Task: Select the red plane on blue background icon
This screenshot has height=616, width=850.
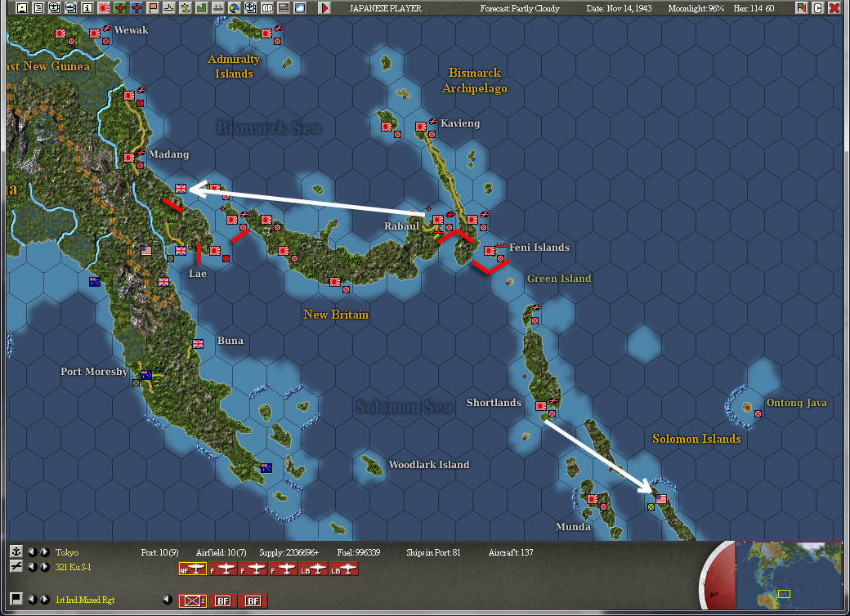Action: 136,8
